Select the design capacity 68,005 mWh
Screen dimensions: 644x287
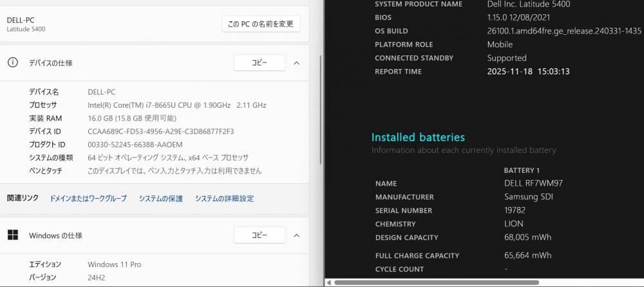point(527,237)
